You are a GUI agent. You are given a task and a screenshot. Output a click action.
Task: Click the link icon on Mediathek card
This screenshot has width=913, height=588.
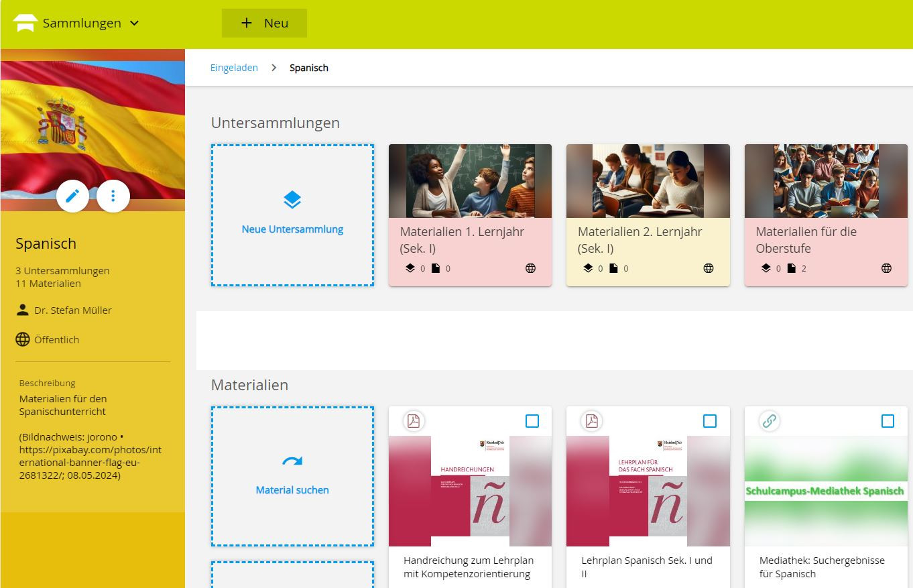(x=770, y=421)
